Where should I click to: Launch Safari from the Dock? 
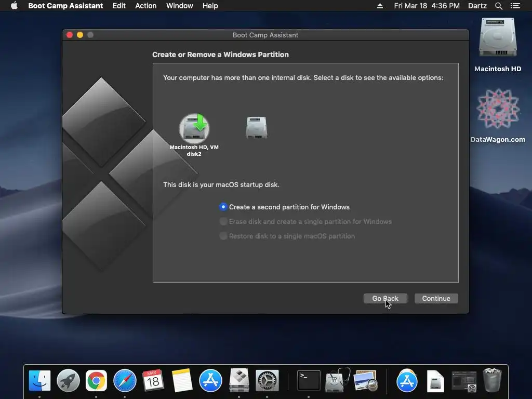tap(125, 380)
